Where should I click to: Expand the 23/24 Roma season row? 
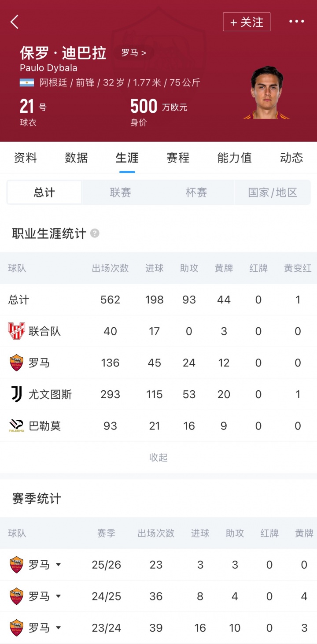pos(58,628)
